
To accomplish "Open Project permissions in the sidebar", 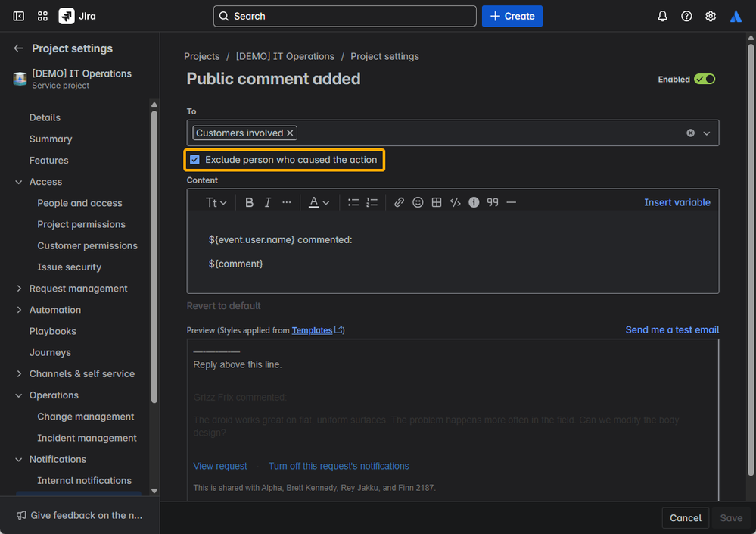I will tap(81, 224).
